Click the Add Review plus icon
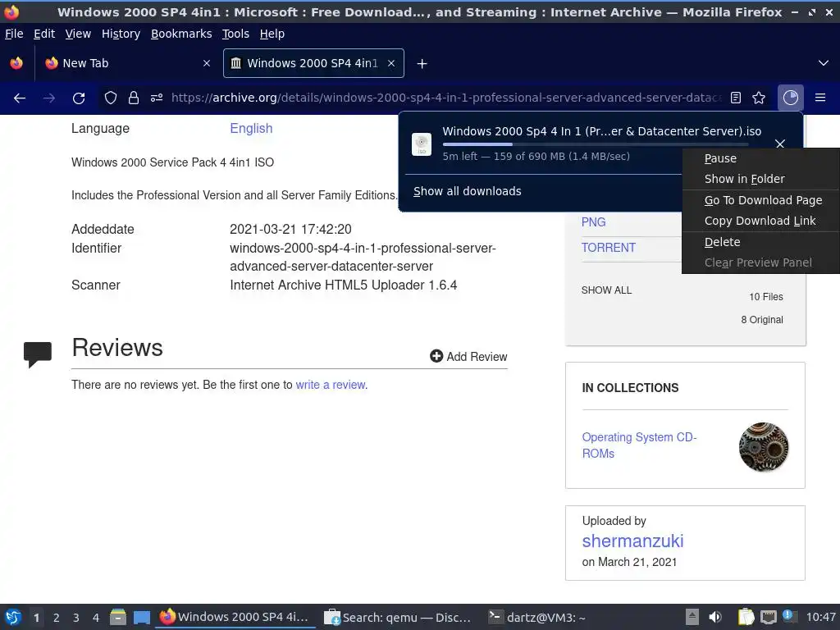Image resolution: width=840 pixels, height=630 pixels. 436,356
